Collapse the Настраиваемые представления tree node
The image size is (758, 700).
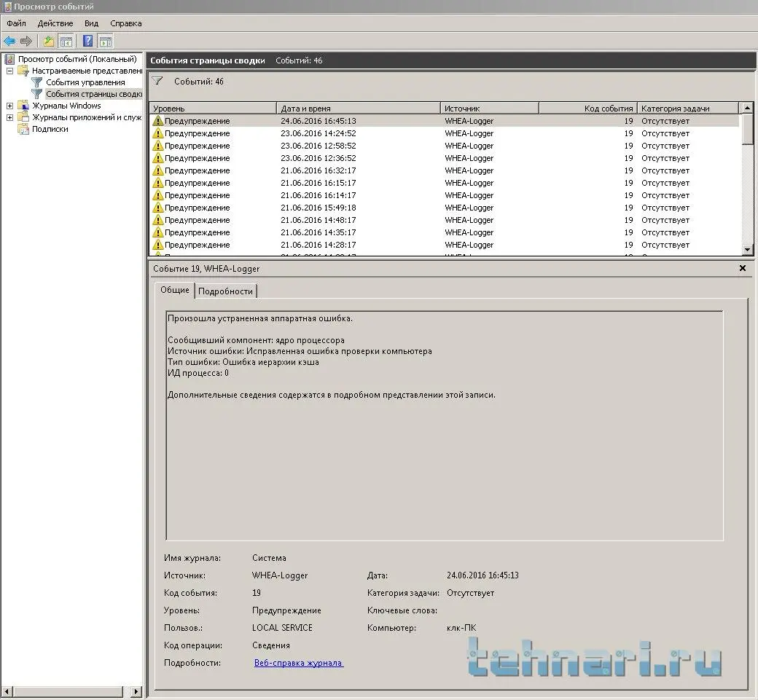(10, 71)
